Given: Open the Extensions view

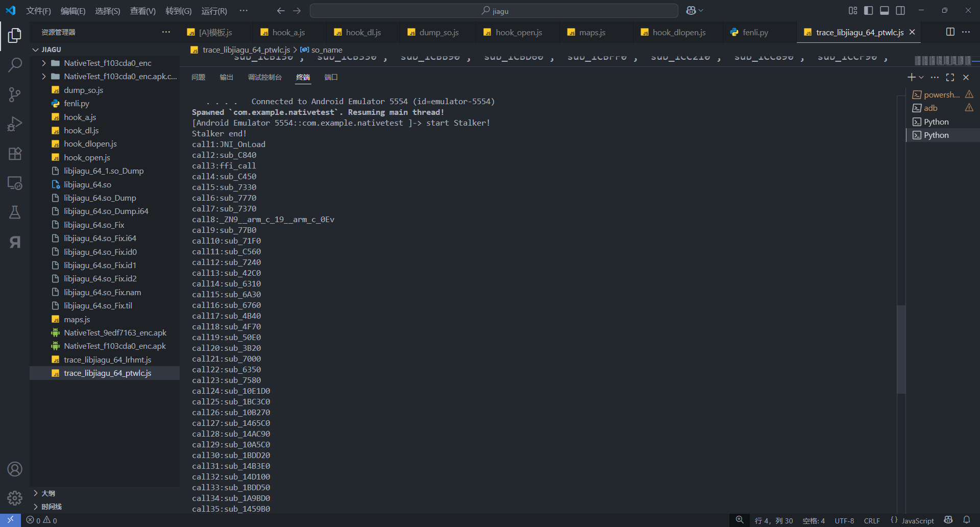Looking at the screenshot, I should (x=15, y=154).
